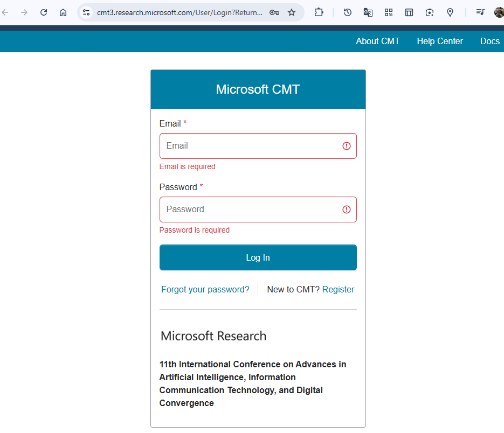Click the screenshot capture extension icon
This screenshot has height=433, width=504.
(430, 12)
